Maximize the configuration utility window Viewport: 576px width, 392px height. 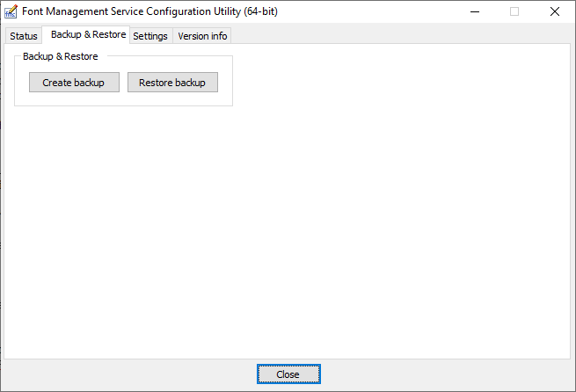pos(514,12)
